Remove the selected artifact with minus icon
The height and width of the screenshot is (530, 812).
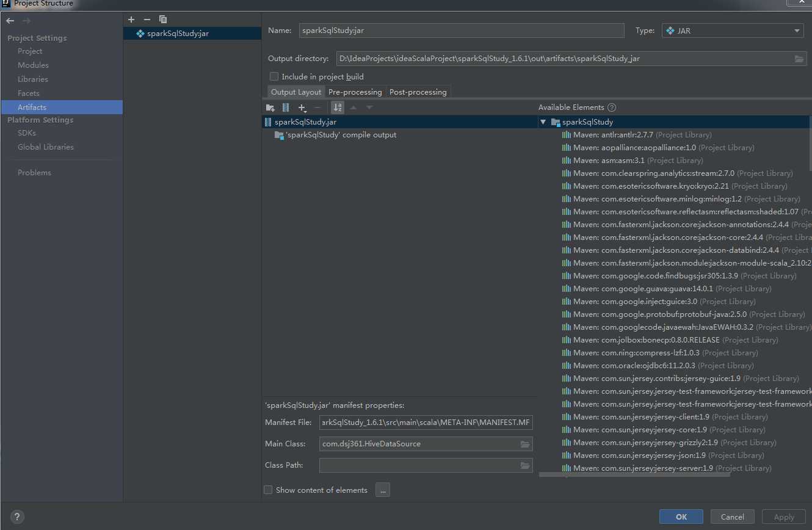click(147, 20)
